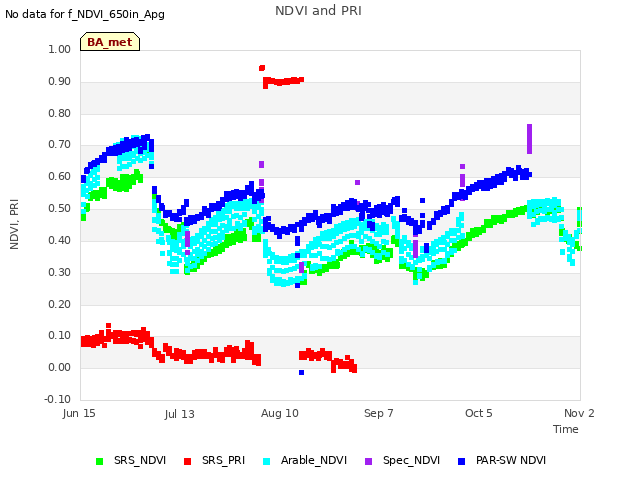Image resolution: width=640 pixels, height=480 pixels.
Task: Click the Jun 15 x-axis tick label
Action: click(79, 413)
